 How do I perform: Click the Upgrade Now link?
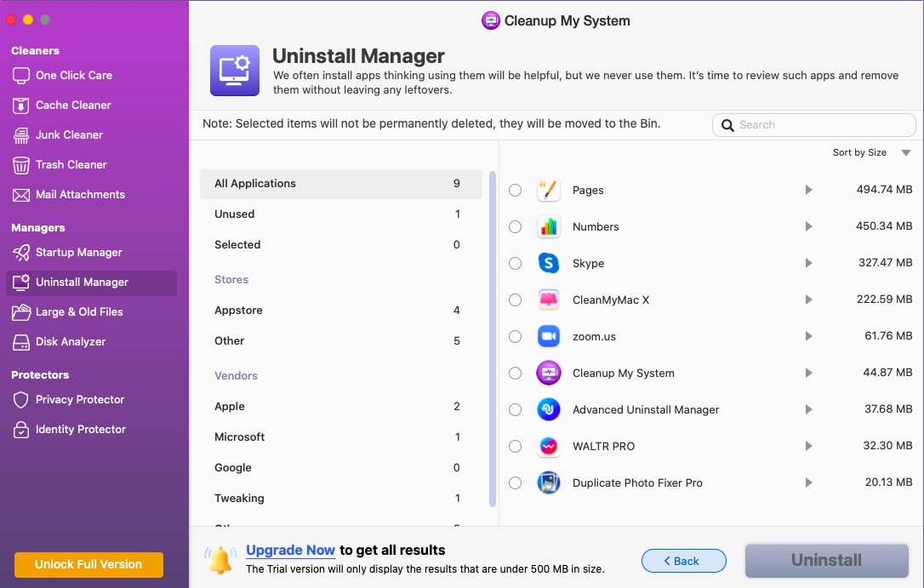291,550
